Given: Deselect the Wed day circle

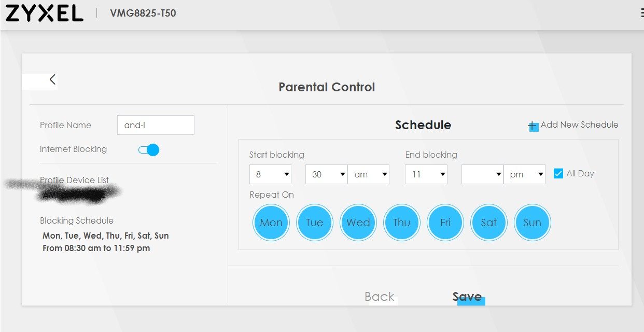Looking at the screenshot, I should (358, 223).
